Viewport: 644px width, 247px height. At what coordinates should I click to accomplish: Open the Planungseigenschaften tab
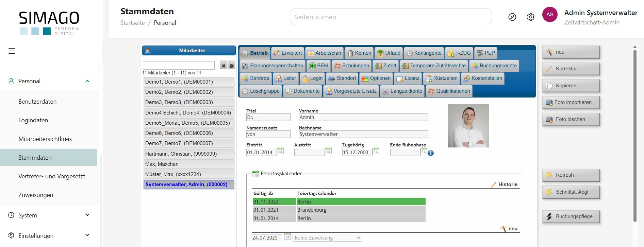pyautogui.click(x=273, y=66)
